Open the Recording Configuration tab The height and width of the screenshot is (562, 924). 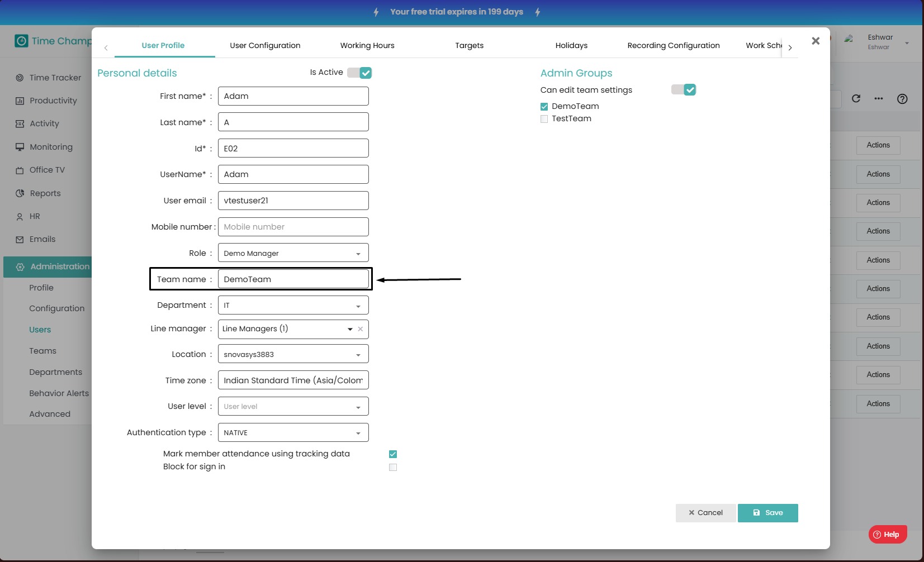click(x=673, y=46)
